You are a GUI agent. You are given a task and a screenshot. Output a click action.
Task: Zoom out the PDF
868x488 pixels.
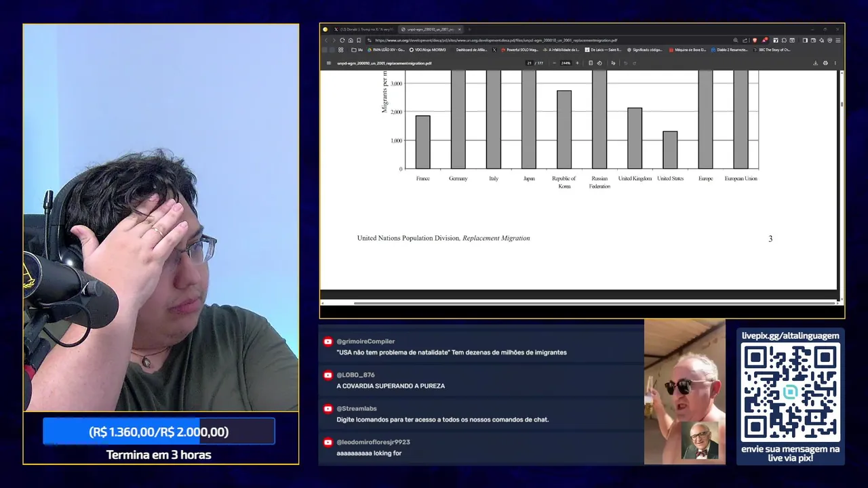pos(554,63)
